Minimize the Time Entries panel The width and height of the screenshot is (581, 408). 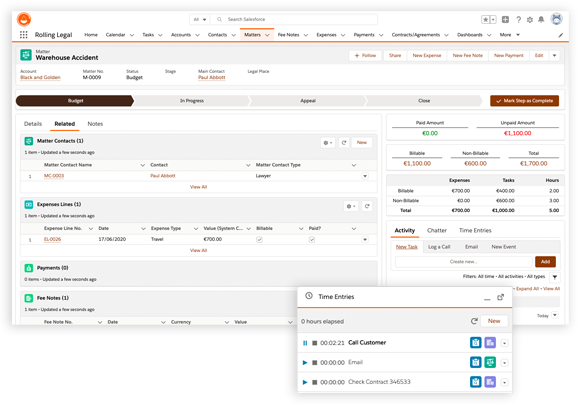click(x=487, y=298)
